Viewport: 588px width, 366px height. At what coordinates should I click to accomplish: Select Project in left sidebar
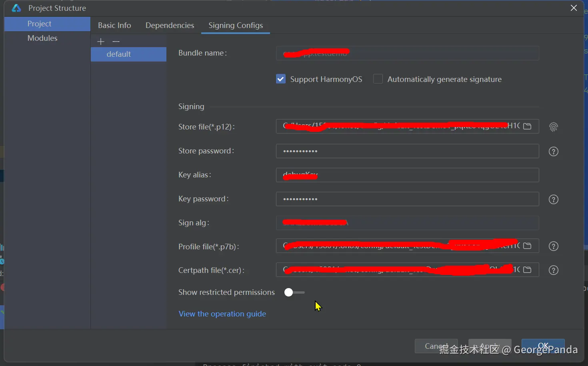47,24
